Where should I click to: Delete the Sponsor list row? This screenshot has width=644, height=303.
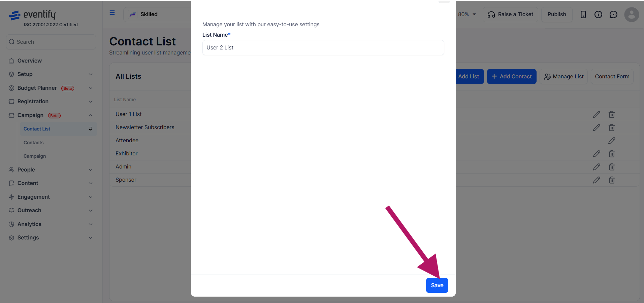pyautogui.click(x=612, y=180)
